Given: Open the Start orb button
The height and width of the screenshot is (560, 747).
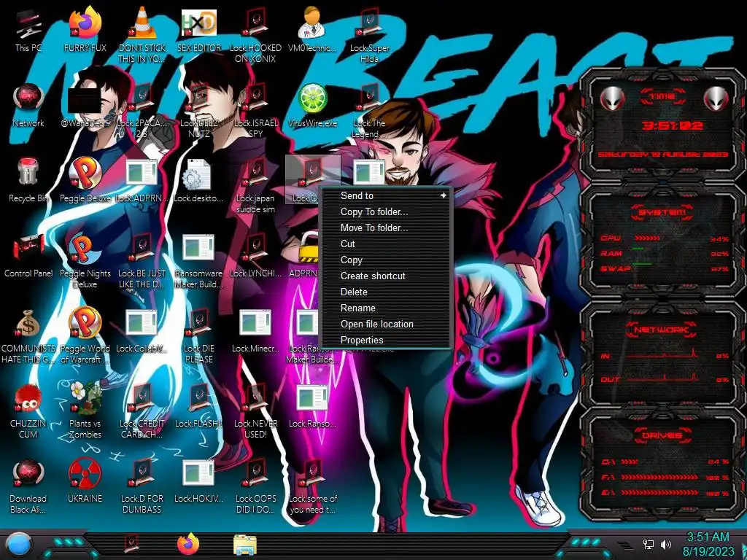Looking at the screenshot, I should [x=19, y=545].
